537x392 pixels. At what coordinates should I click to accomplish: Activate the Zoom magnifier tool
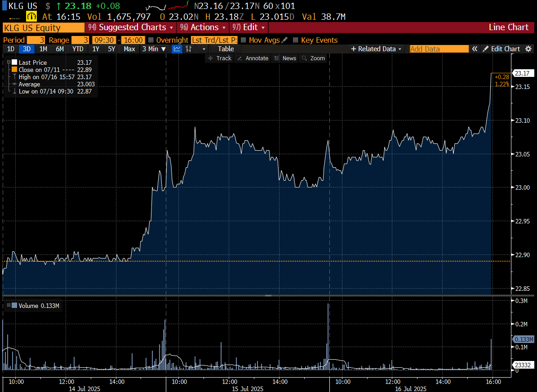[313, 58]
